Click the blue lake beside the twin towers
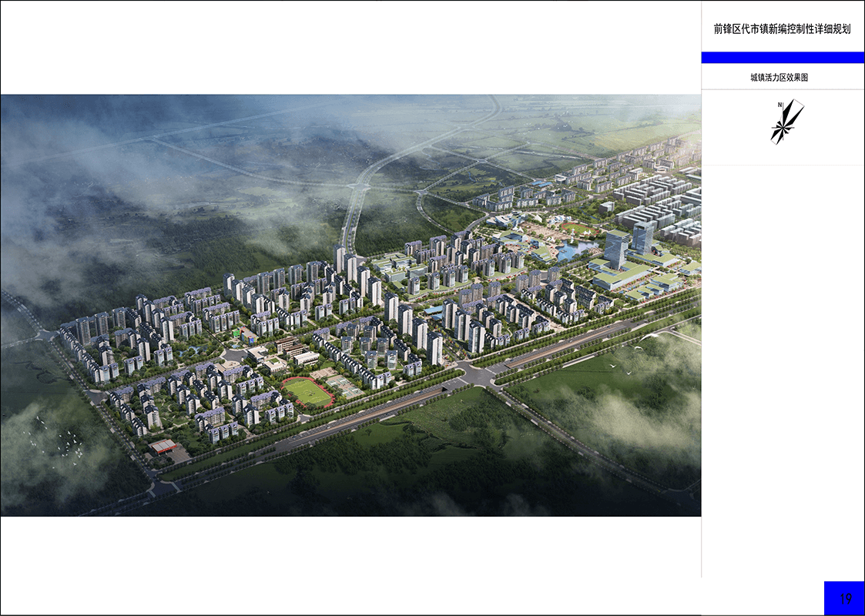The height and width of the screenshot is (616, 865). [574, 250]
